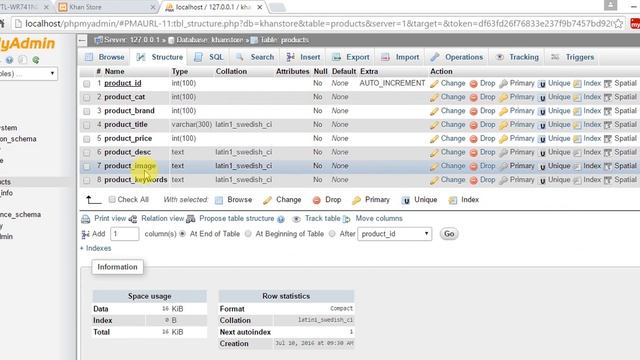Click the Database khanstore breadcrumb
Screen dimensions: 640x360
[x=206, y=40]
